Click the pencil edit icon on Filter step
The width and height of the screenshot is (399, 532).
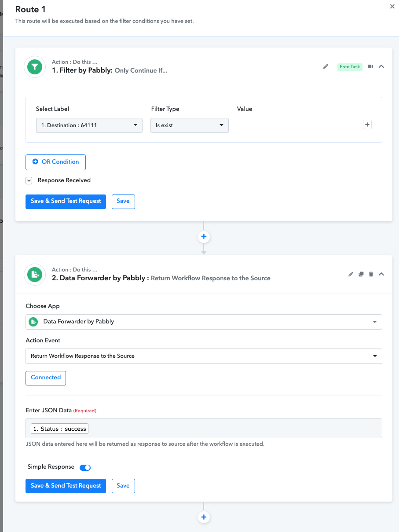click(x=326, y=66)
